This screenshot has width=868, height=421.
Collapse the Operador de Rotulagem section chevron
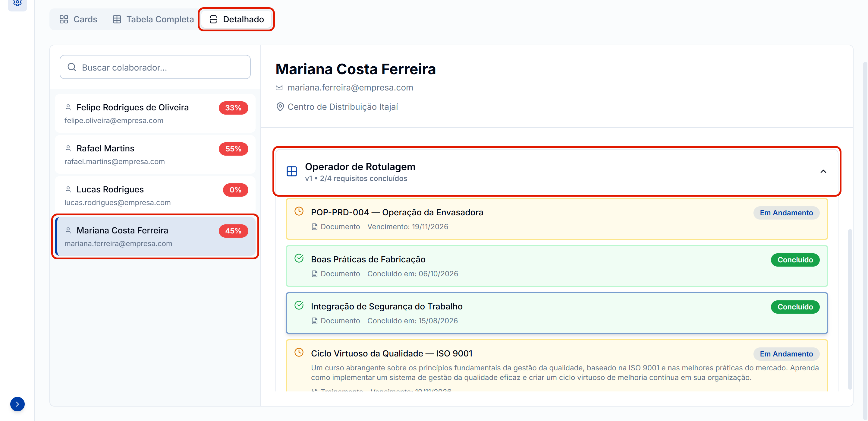pos(823,172)
